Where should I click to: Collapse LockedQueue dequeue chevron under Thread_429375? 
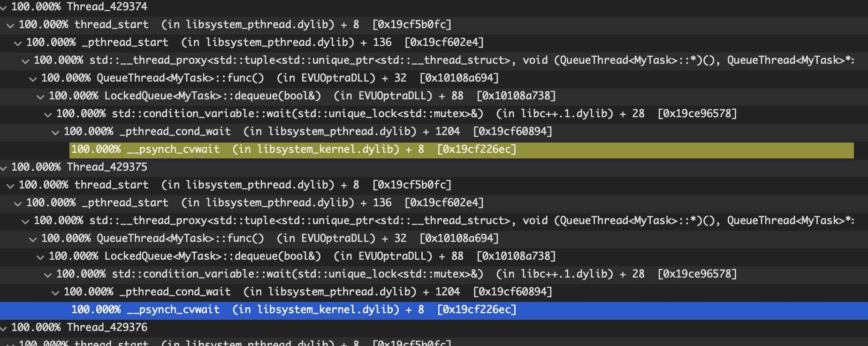point(40,257)
